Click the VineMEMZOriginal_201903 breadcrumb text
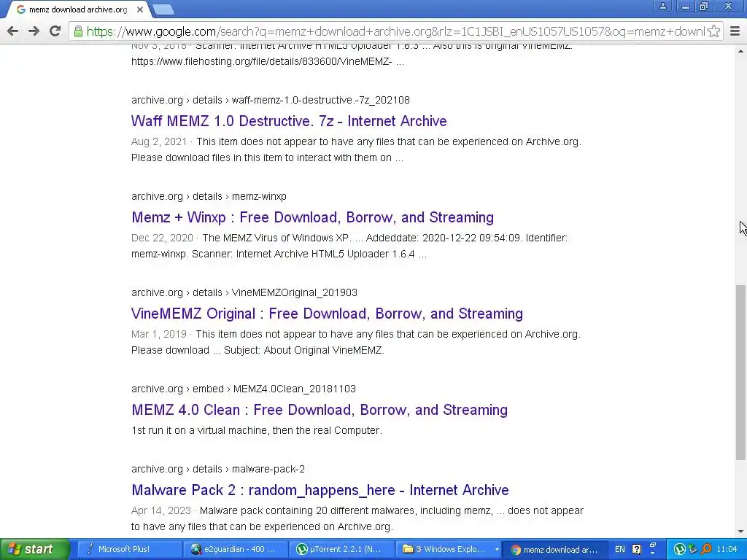The width and height of the screenshot is (747, 560). (295, 292)
